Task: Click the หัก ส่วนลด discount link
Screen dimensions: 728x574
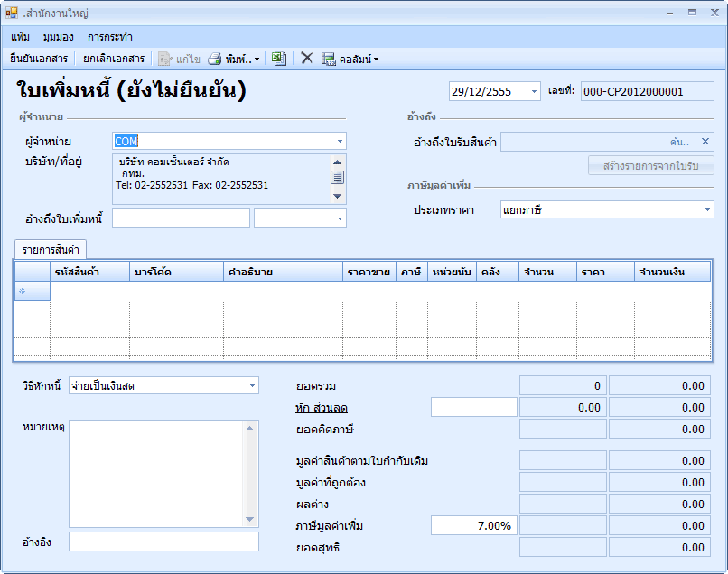Action: click(322, 408)
